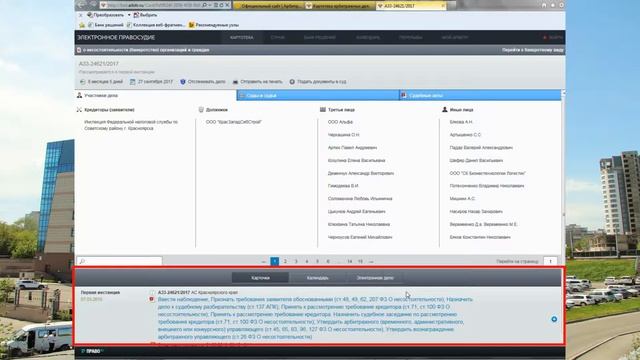Expand the case row with the blue plus icon
Image resolution: width=640 pixels, height=360 pixels.
554,319
